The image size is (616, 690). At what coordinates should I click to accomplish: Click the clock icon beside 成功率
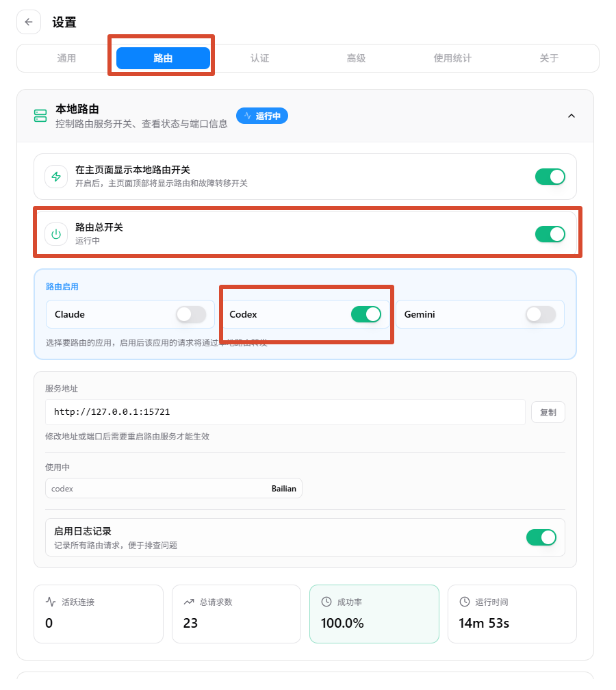(x=326, y=602)
